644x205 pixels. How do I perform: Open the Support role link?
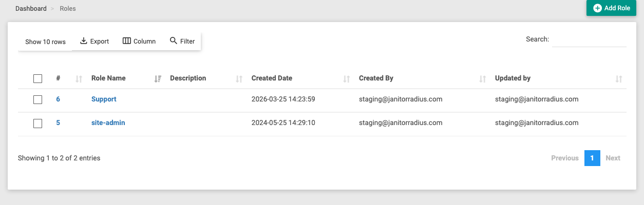pos(104,99)
